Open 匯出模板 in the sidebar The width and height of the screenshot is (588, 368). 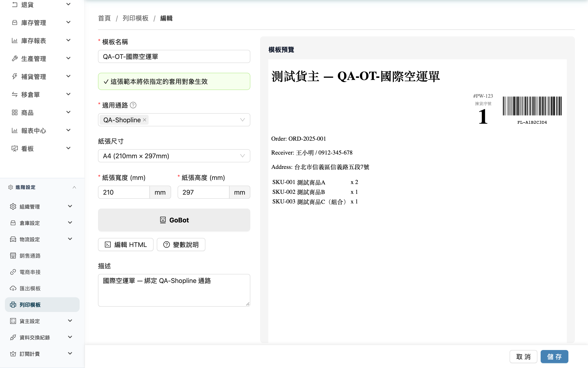coord(42,288)
